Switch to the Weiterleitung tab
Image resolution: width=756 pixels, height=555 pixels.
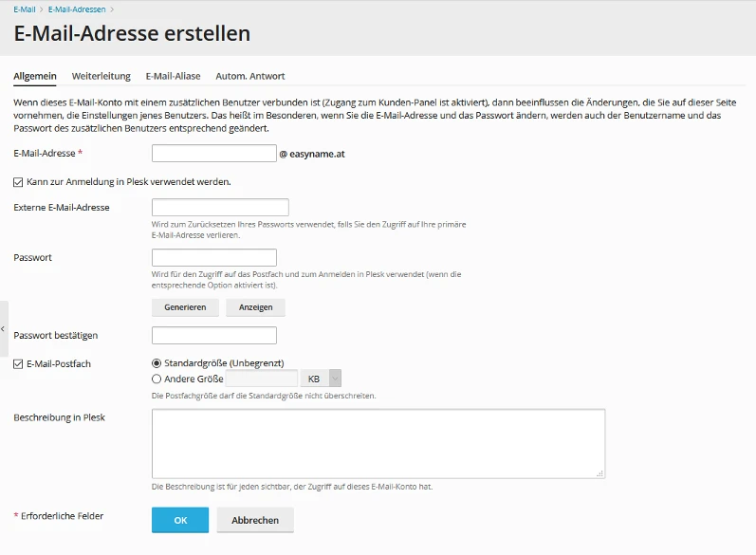101,76
